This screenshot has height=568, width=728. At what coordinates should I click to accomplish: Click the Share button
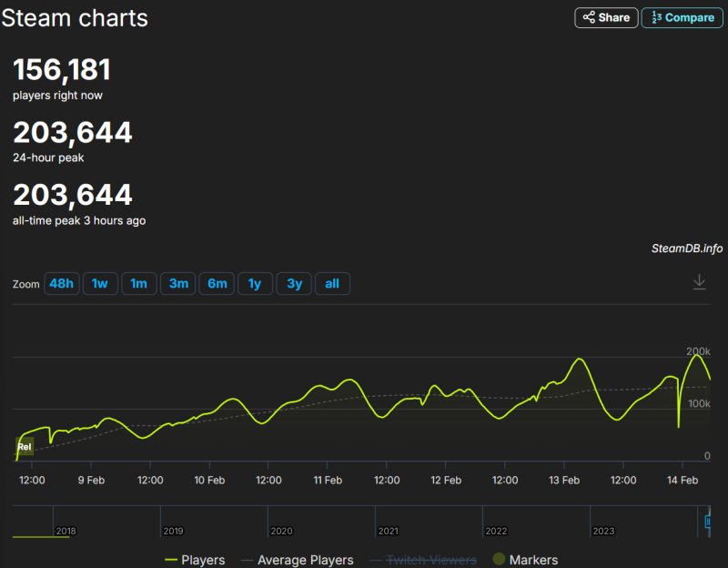point(606,17)
